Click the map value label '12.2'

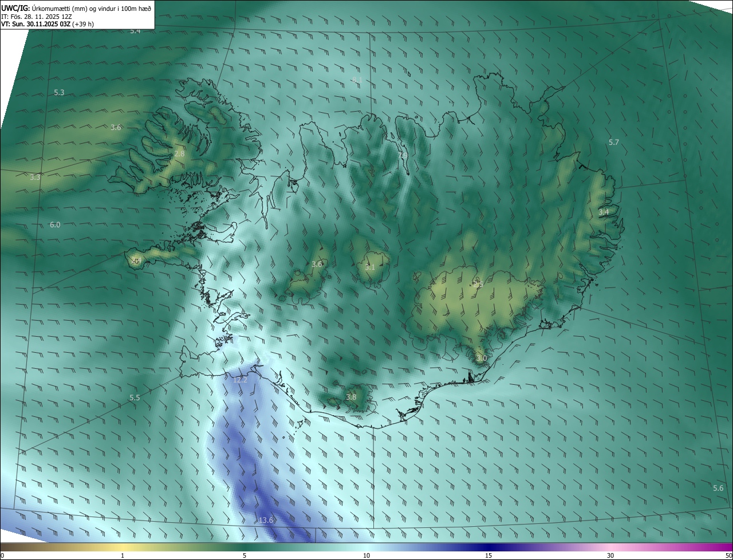tap(241, 380)
